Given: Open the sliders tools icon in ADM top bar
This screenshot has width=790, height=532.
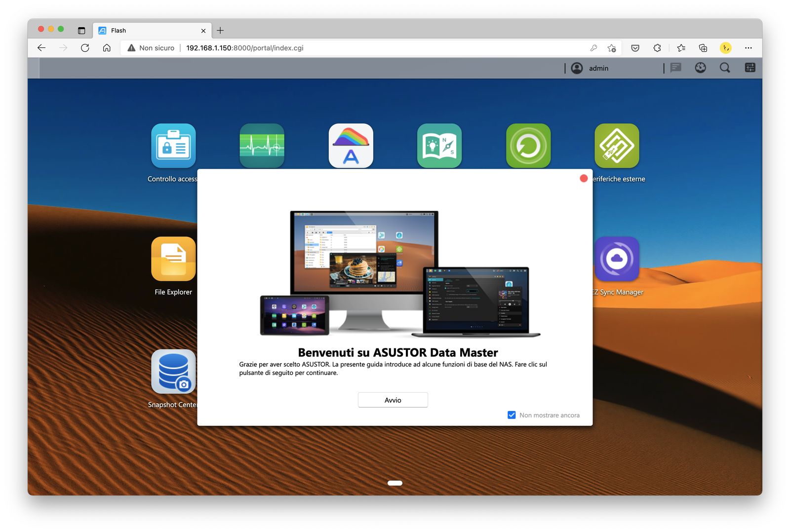Looking at the screenshot, I should click(x=750, y=68).
